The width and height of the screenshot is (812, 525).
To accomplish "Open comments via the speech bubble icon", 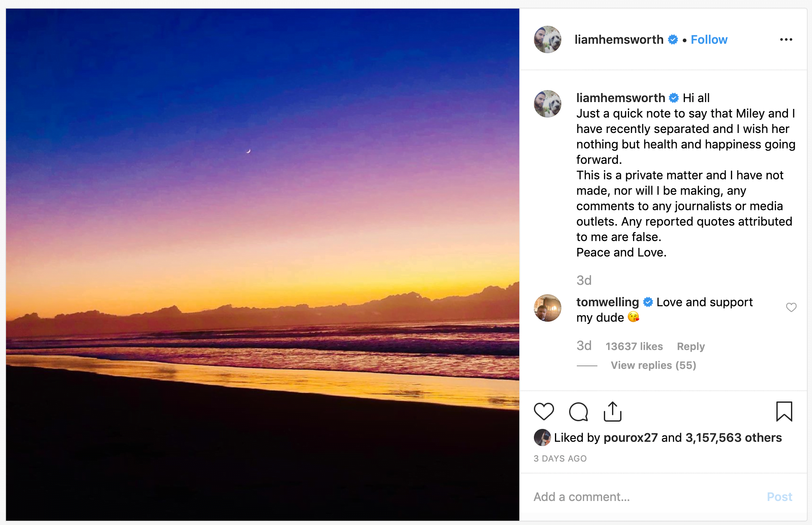I will (x=578, y=412).
